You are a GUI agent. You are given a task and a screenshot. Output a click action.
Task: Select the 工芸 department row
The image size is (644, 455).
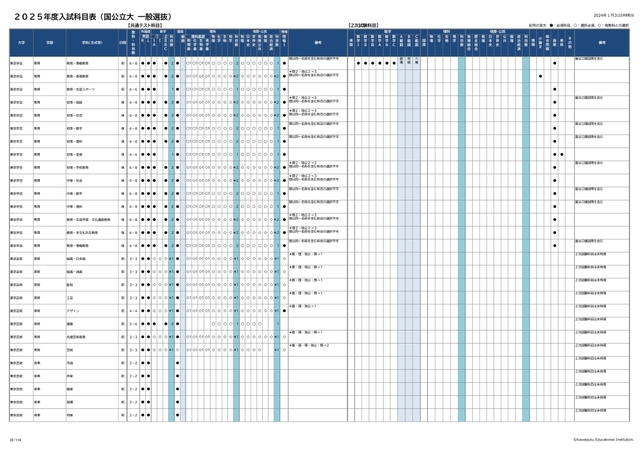[70, 297]
